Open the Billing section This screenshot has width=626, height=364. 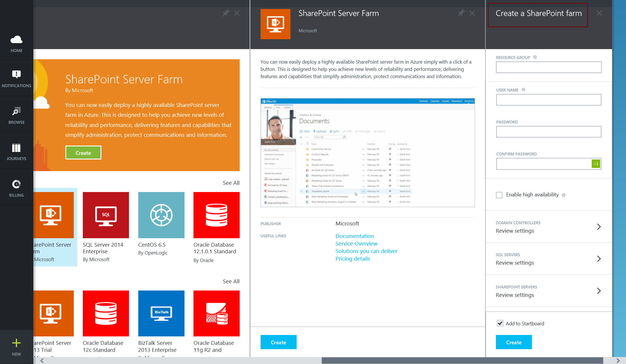tap(16, 188)
